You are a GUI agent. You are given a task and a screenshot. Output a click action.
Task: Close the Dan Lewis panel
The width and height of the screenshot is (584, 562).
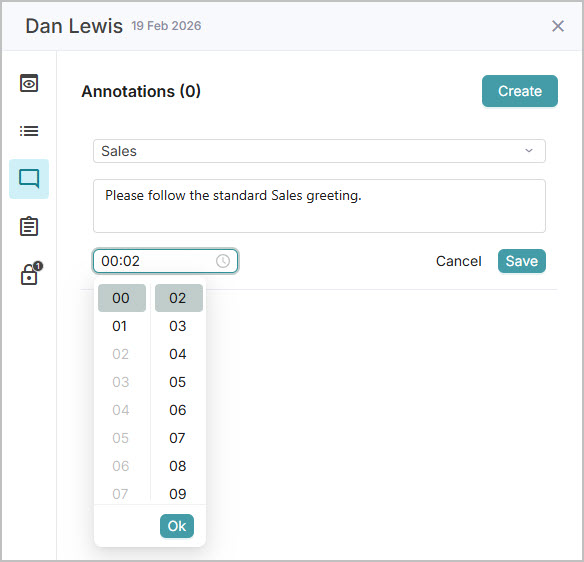click(558, 26)
